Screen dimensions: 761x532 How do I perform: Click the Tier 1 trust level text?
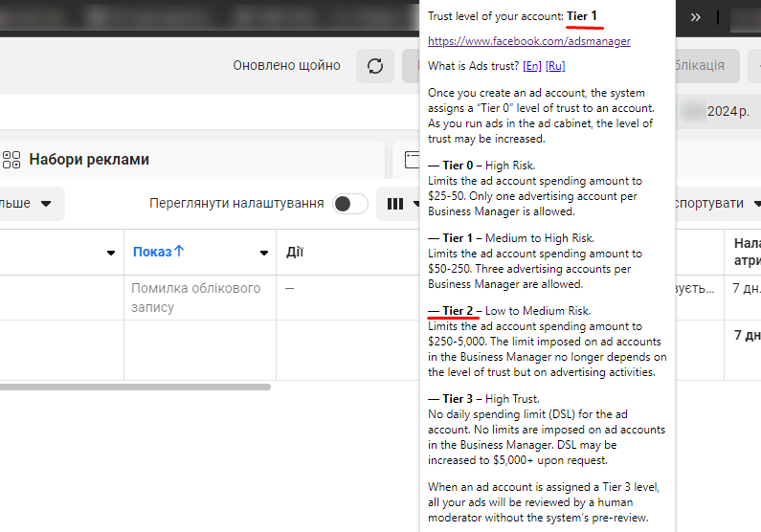coord(581,16)
